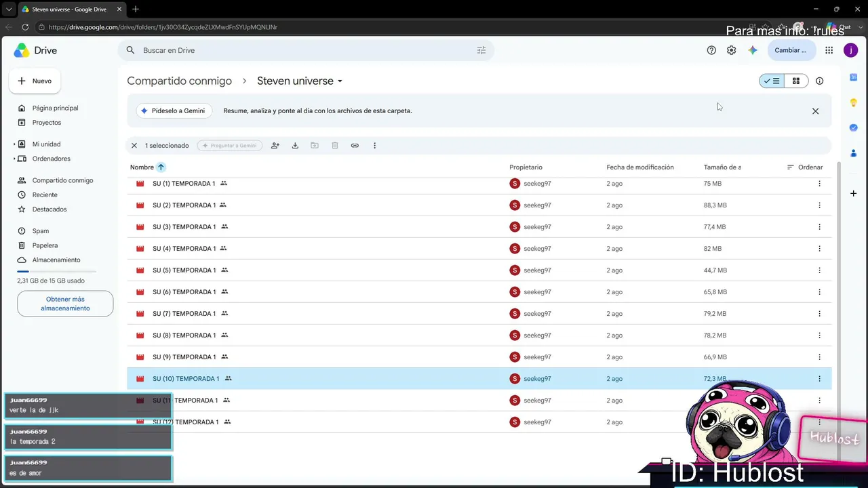View site information icon in address bar
This screenshot has width=868, height=488.
pyautogui.click(x=41, y=27)
